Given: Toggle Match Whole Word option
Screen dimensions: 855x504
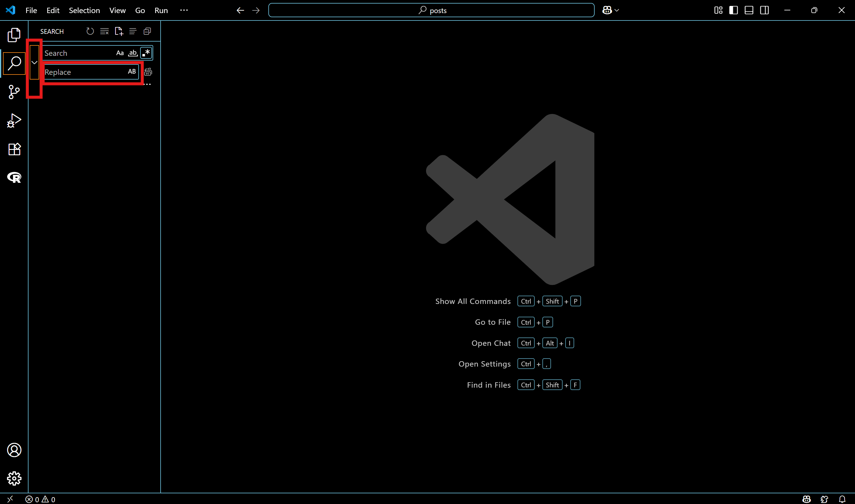Looking at the screenshot, I should point(133,53).
